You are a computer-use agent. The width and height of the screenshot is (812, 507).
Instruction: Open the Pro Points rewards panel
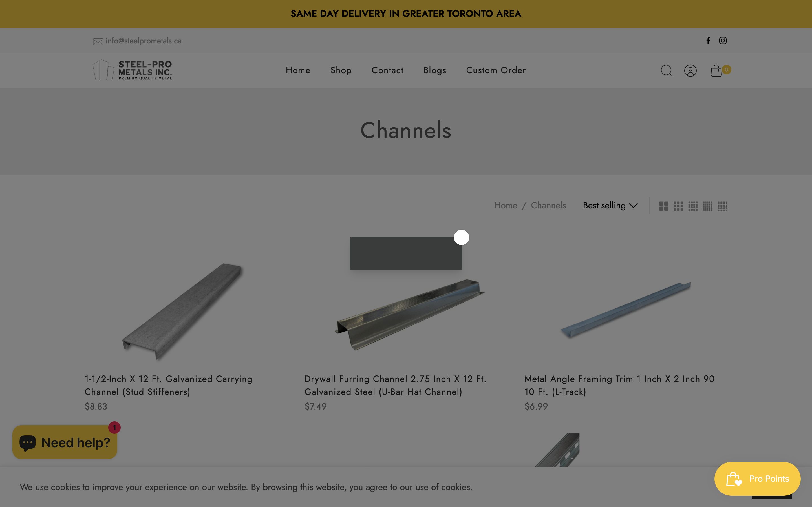[757, 479]
